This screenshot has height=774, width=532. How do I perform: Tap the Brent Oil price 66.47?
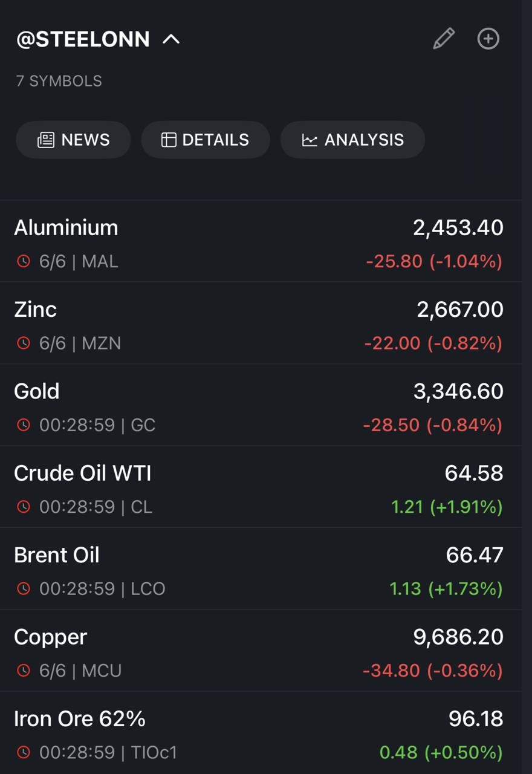point(475,554)
